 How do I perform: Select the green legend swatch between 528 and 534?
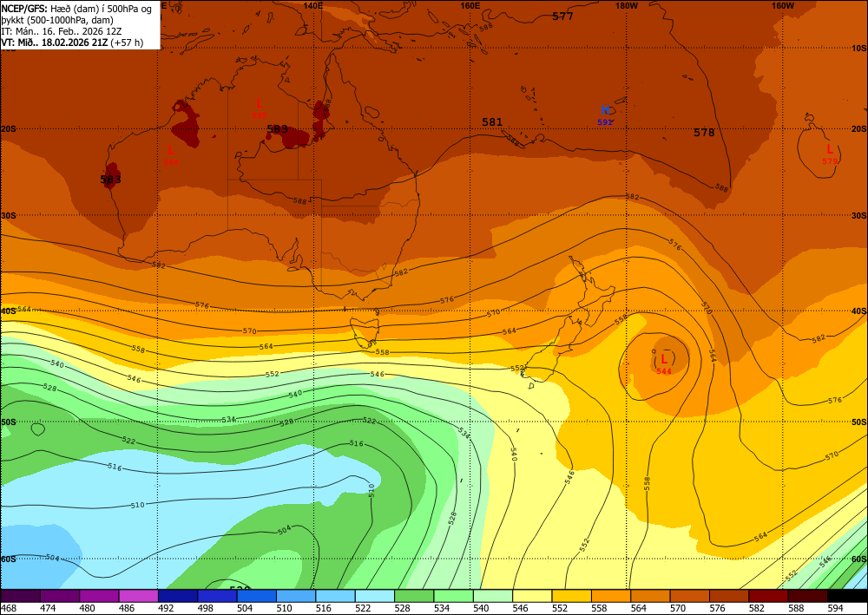pyautogui.click(x=413, y=596)
